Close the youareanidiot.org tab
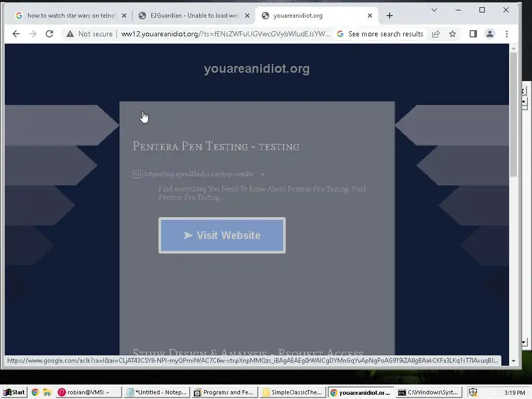 pos(370,16)
